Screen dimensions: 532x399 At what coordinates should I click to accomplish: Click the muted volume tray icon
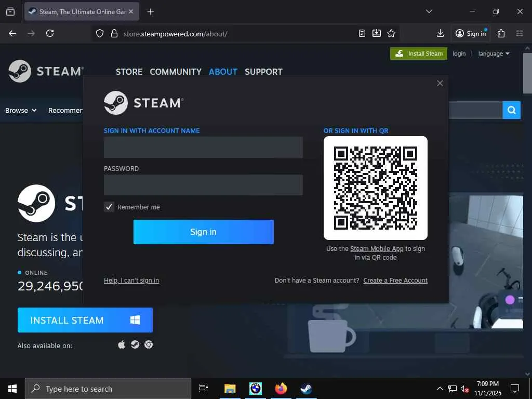[465, 389]
